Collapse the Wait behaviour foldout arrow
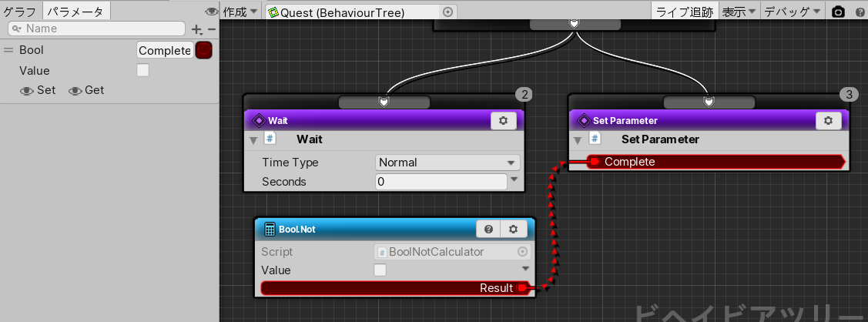 tap(253, 140)
